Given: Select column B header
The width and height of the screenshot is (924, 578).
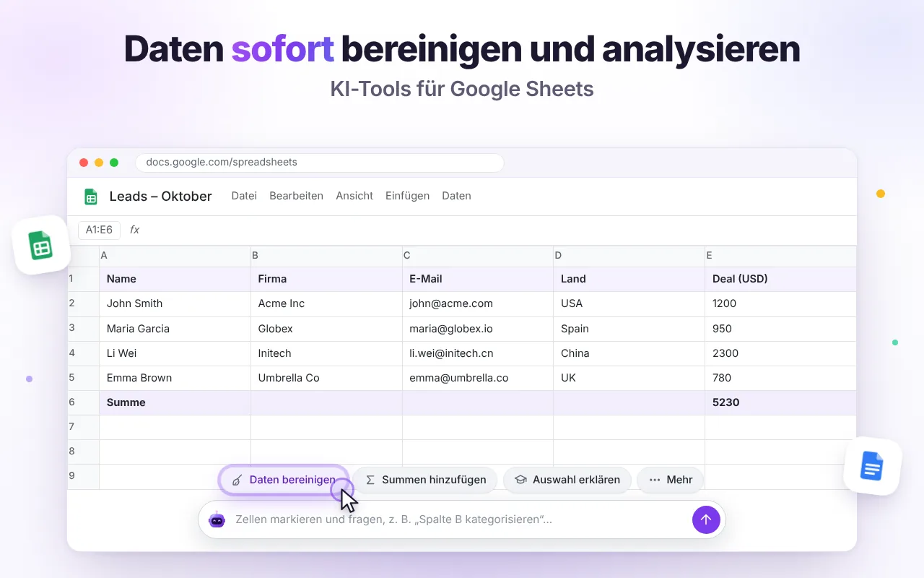Looking at the screenshot, I should coord(326,256).
